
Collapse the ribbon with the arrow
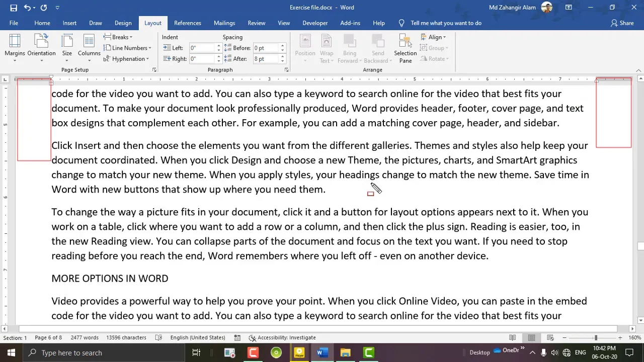638,70
